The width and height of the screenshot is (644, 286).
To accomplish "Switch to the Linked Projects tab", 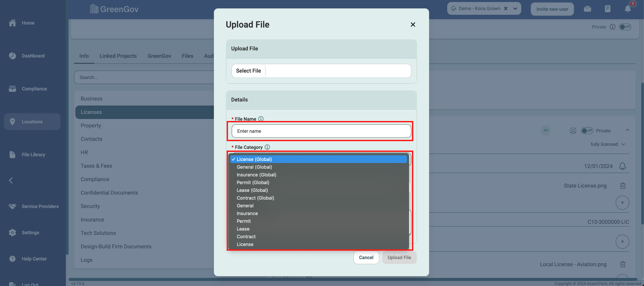I will coord(118,56).
